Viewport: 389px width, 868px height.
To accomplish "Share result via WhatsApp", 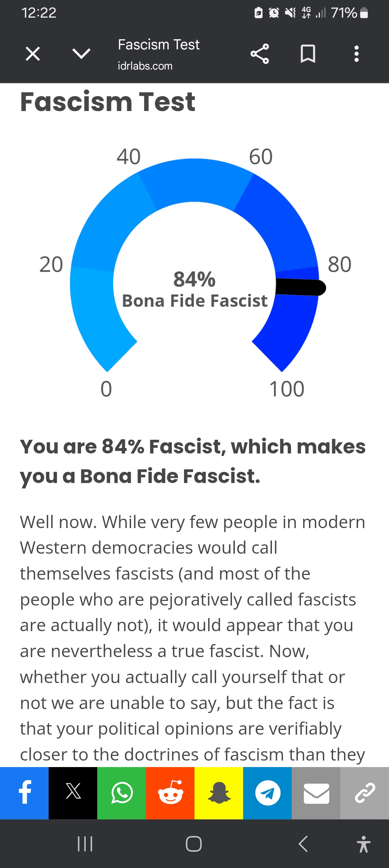I will tap(121, 793).
